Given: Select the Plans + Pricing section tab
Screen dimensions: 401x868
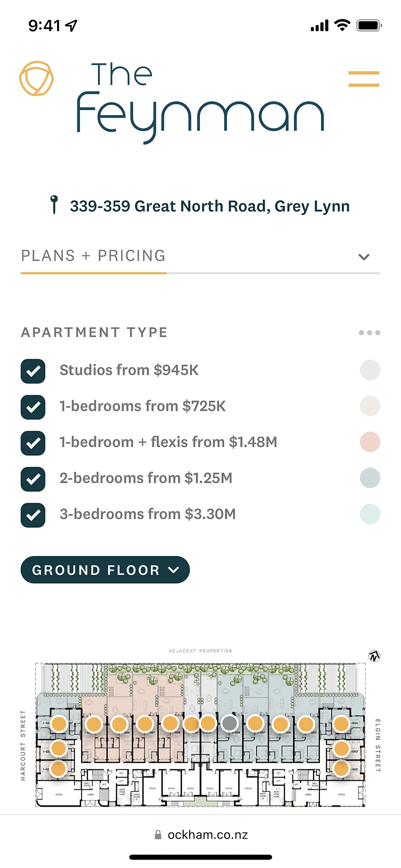Looking at the screenshot, I should point(93,256).
